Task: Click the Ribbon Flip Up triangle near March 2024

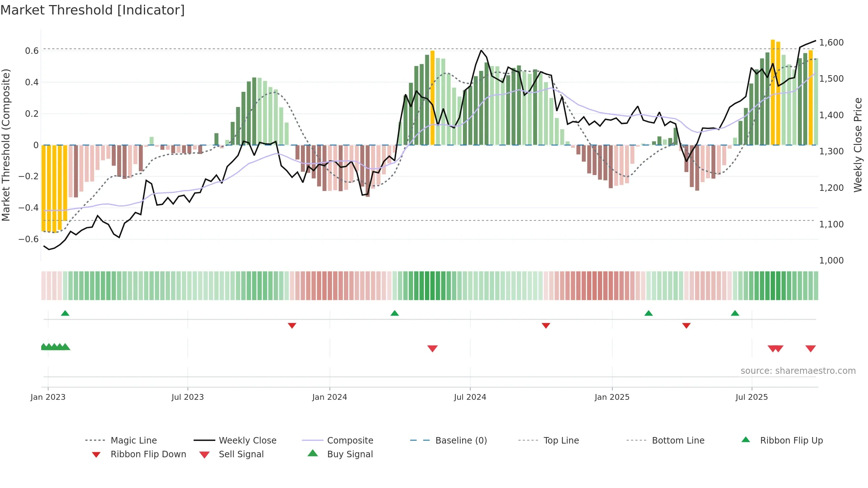Action: tap(395, 313)
